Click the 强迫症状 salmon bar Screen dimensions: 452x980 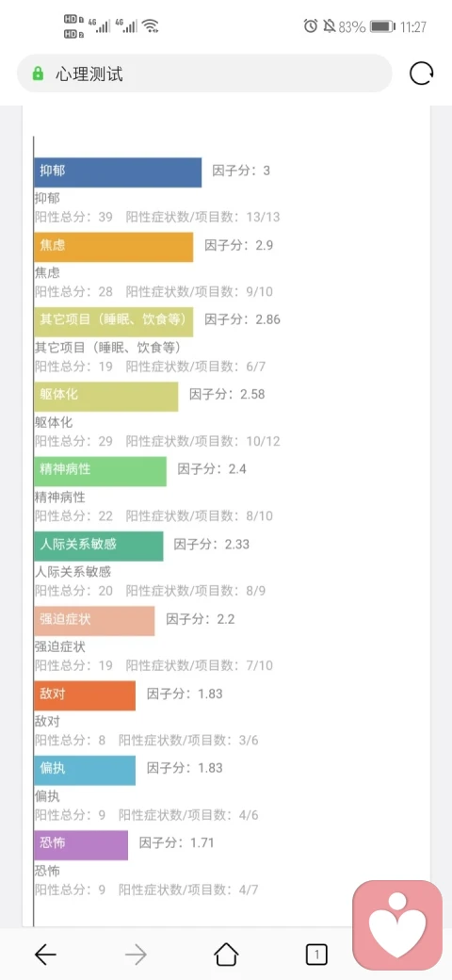pyautogui.click(x=94, y=621)
